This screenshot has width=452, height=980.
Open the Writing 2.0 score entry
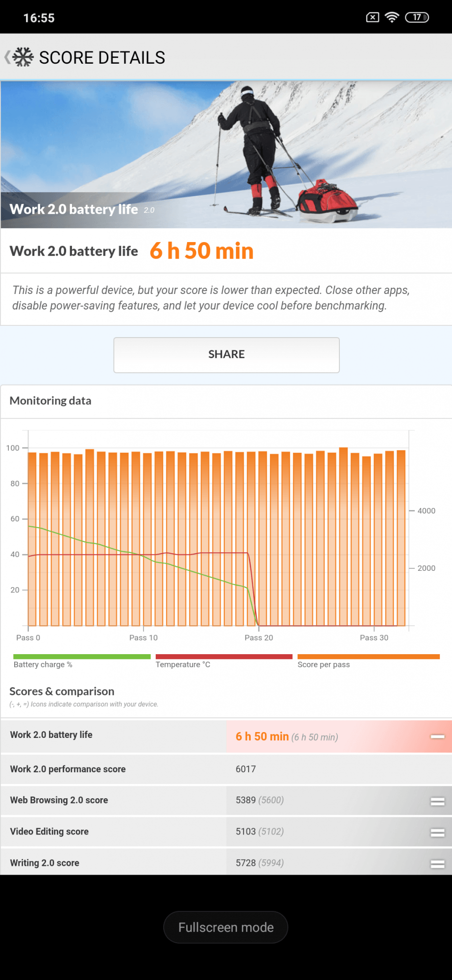(x=113, y=863)
